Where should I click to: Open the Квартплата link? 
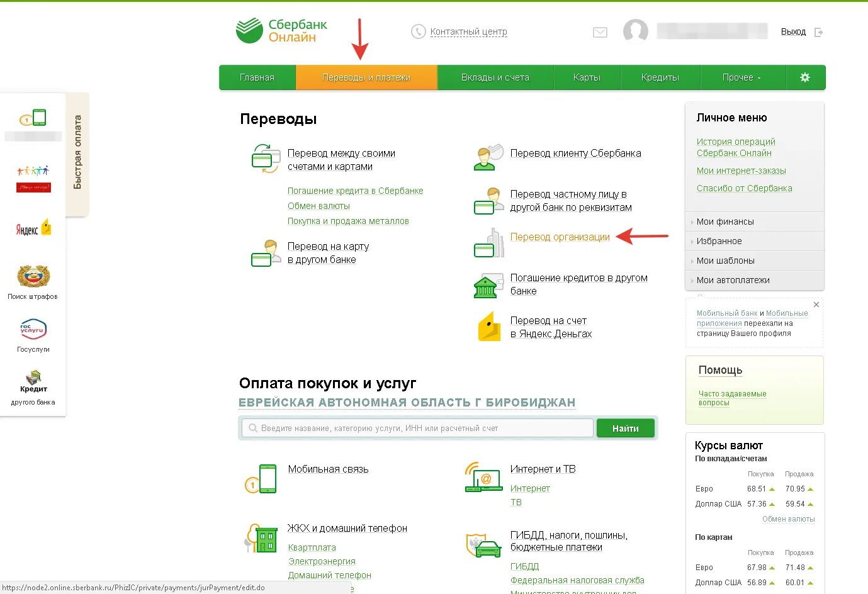[x=312, y=547]
